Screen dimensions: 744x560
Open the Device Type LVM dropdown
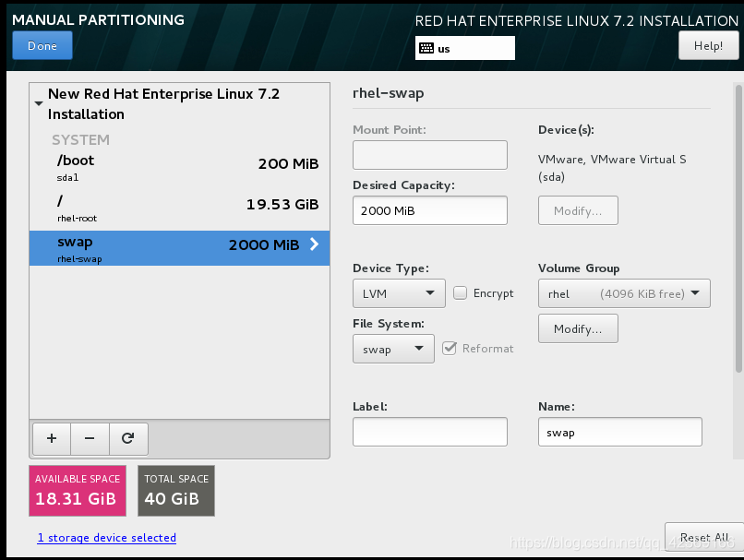click(399, 293)
